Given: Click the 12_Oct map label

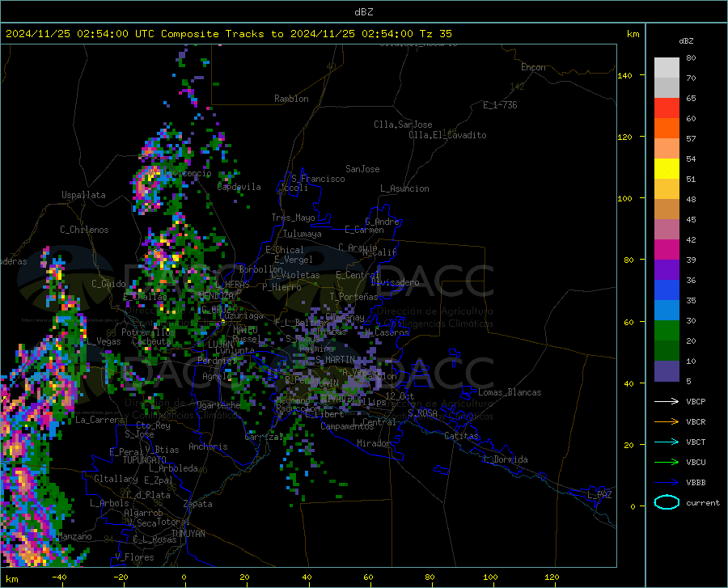Looking at the screenshot, I should click(x=400, y=396).
